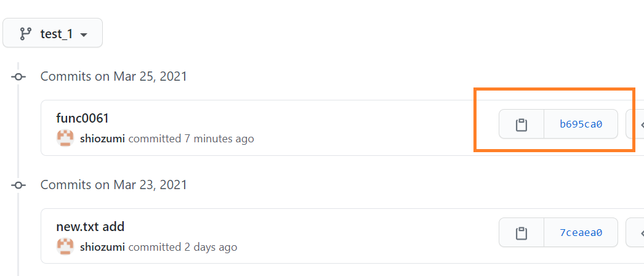Image resolution: width=644 pixels, height=276 pixels.
Task: Copy the full SHA for b695ca0
Action: point(521,124)
